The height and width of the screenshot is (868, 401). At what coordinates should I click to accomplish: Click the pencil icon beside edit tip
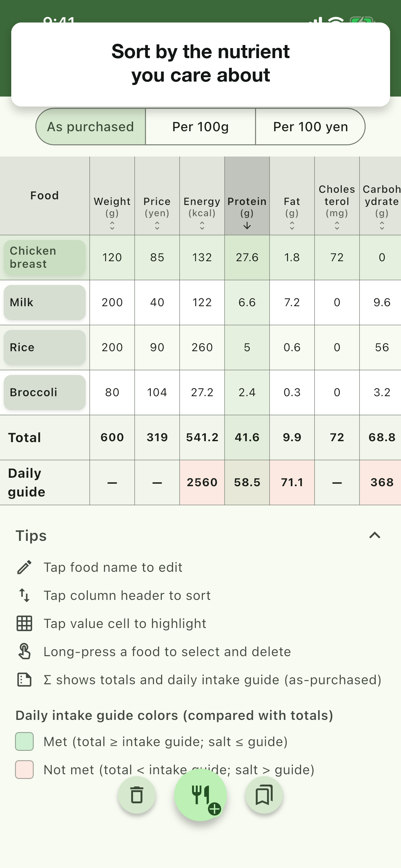[24, 567]
